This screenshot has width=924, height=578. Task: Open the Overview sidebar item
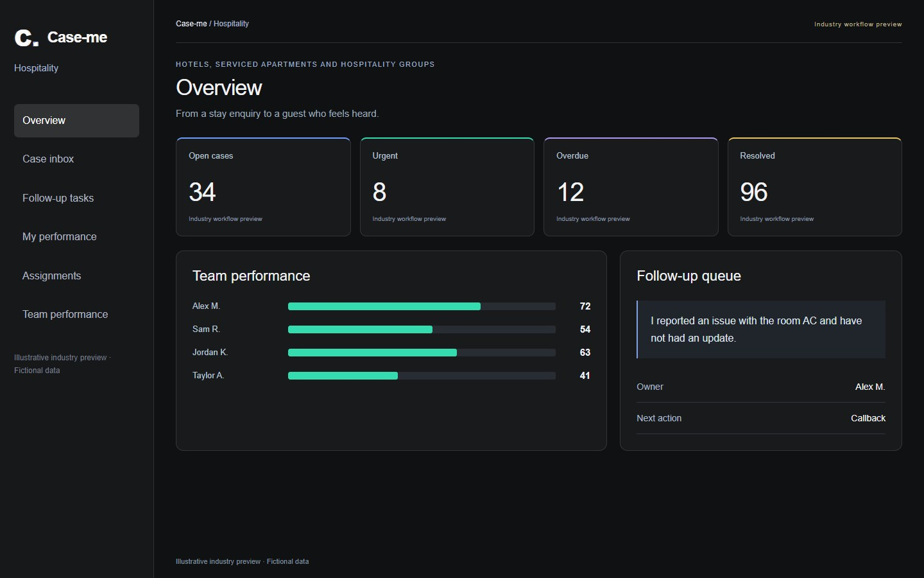76,121
